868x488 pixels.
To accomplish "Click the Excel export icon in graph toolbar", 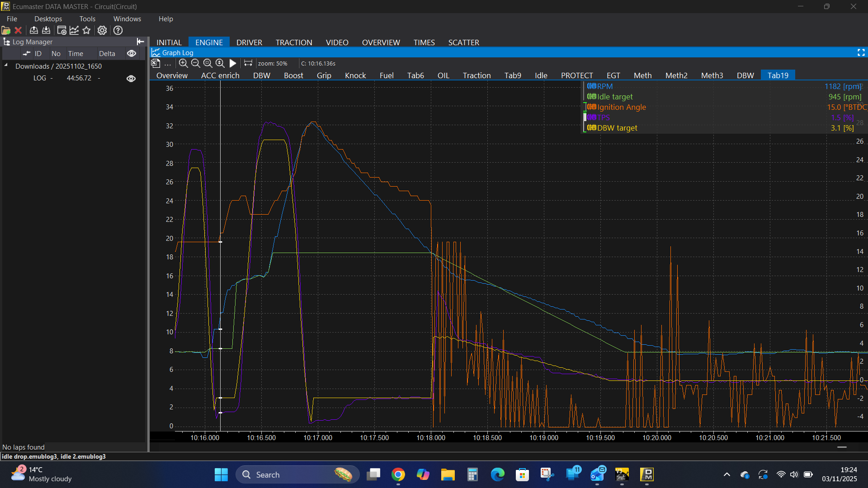I will (156, 63).
